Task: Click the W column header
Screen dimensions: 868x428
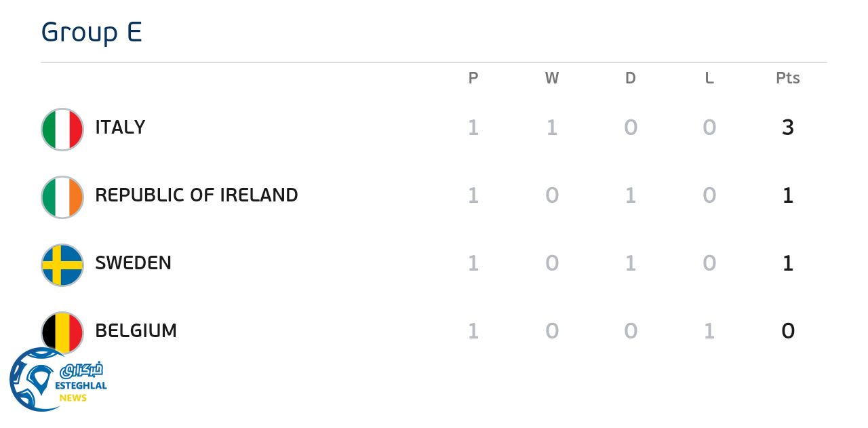Action: [x=552, y=79]
